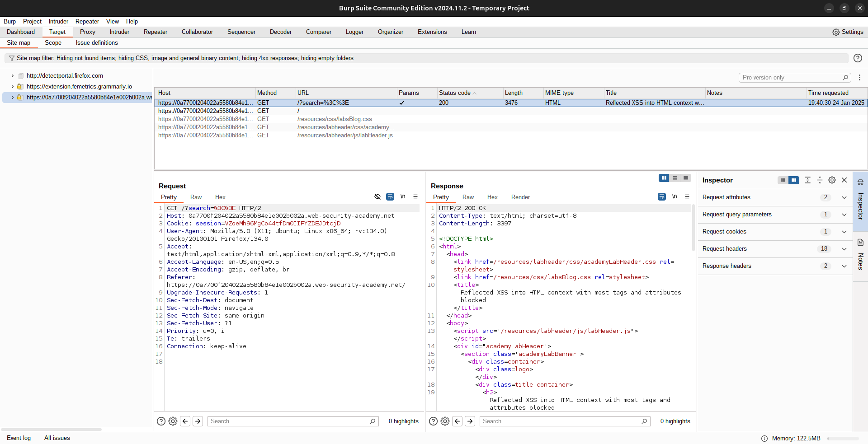The height and width of the screenshot is (444, 868).
Task: Toggle hide non-printable eye icon in Request
Action: [x=377, y=196]
